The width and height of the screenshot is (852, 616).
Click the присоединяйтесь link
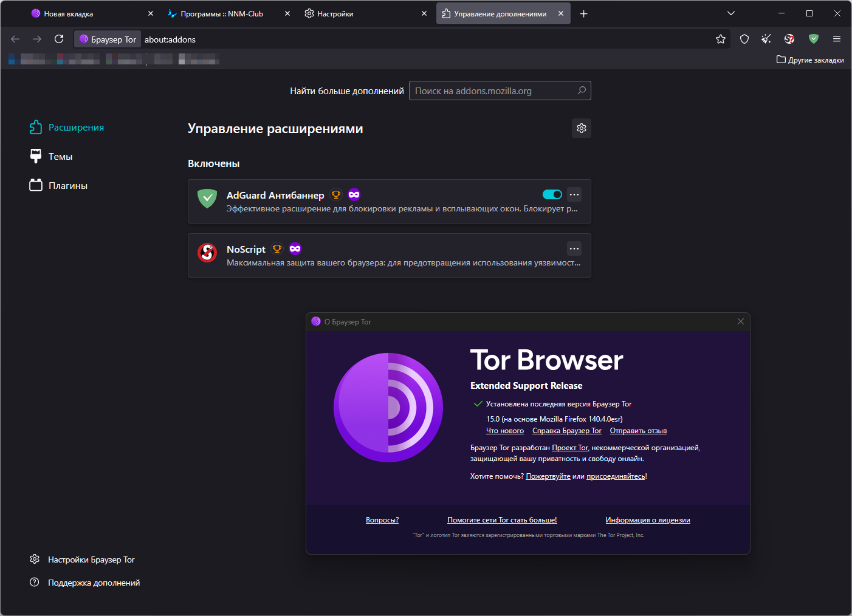coord(616,476)
